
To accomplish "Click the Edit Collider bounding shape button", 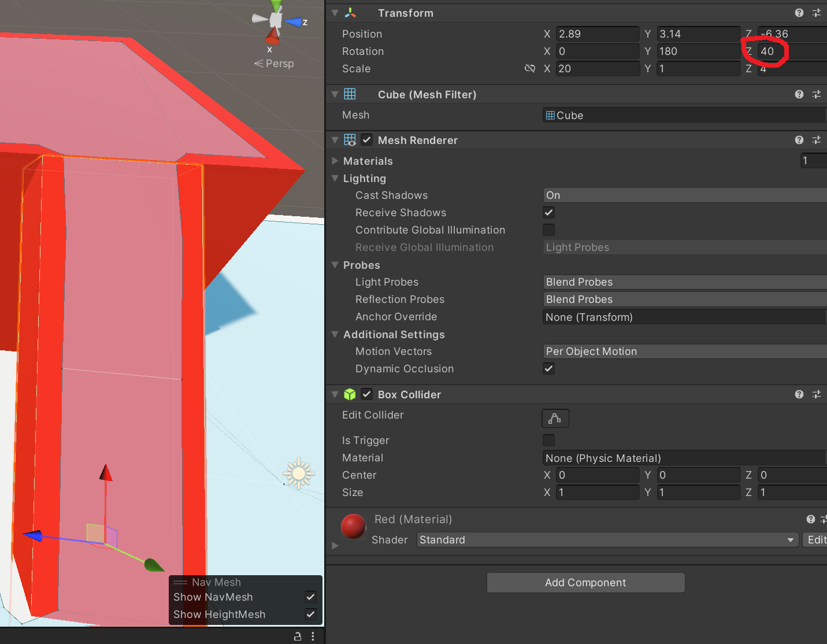I will tap(555, 418).
